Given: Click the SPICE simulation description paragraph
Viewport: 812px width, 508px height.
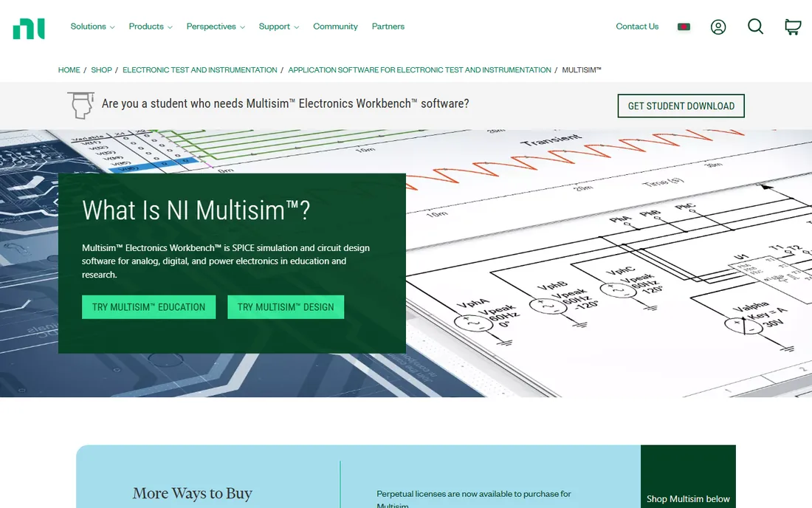Looking at the screenshot, I should pyautogui.click(x=226, y=261).
